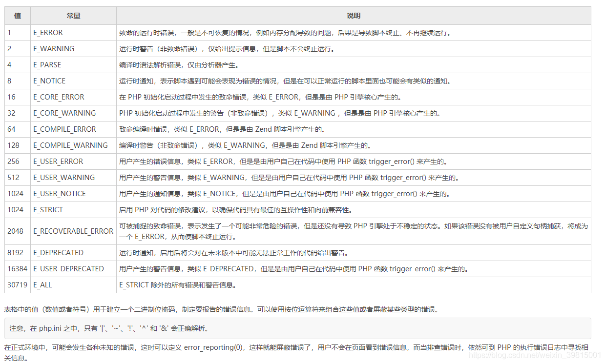Click the 常量 column header
605x364 pixels.
73,16
